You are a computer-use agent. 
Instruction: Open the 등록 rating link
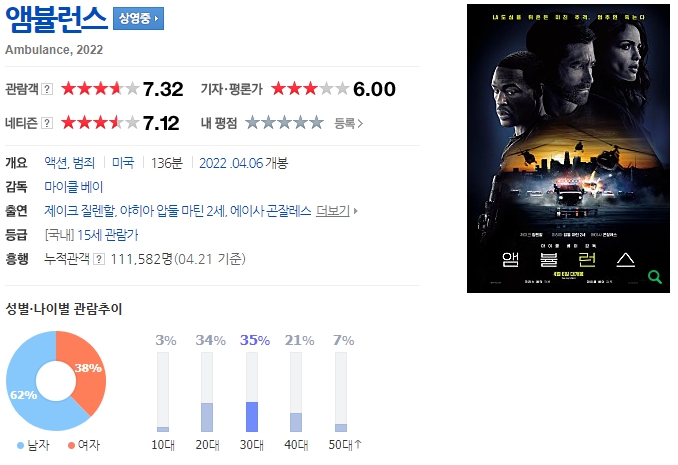[349, 124]
